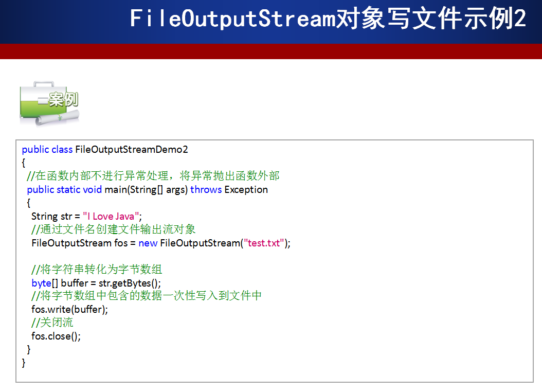Screen dimensions: 542x392
Task: Click the slide title FileOutputStream对象写文件示例2
Action: click(x=328, y=19)
